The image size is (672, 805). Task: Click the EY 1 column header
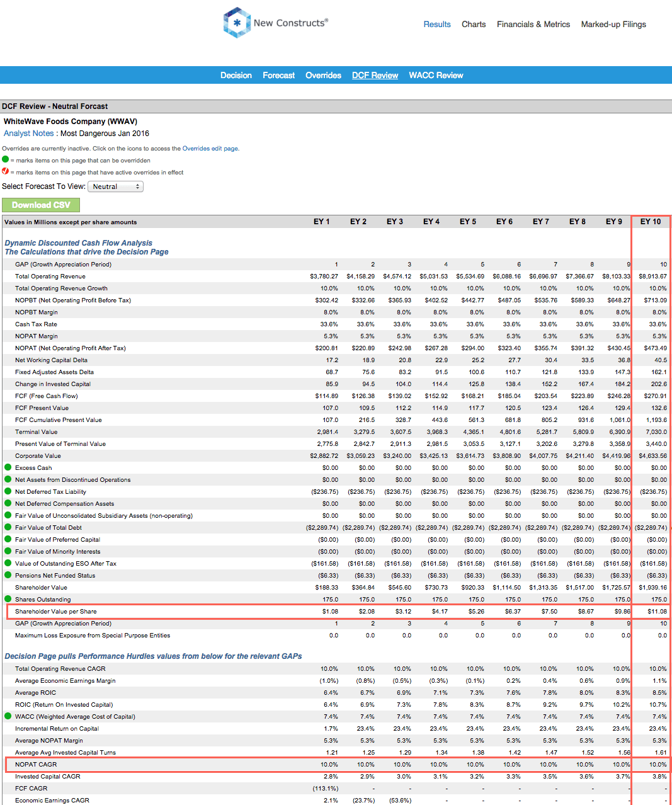click(322, 222)
